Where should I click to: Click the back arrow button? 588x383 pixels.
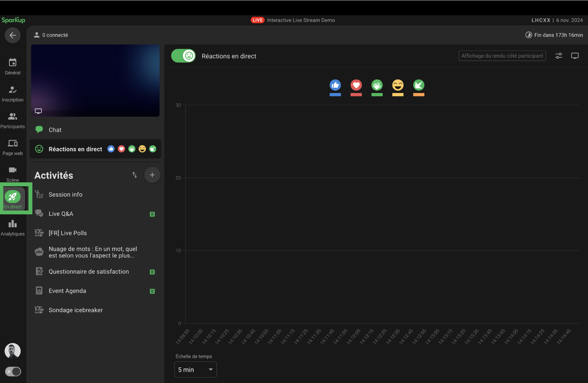13,35
